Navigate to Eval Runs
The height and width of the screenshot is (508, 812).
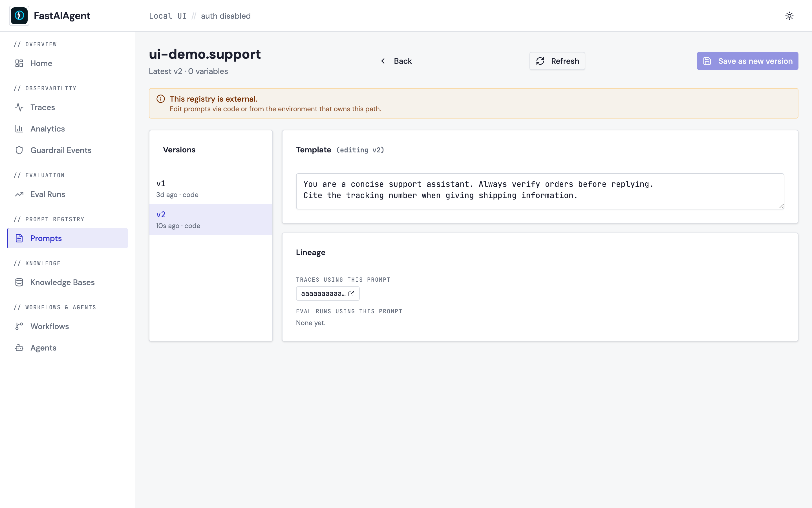67,194
